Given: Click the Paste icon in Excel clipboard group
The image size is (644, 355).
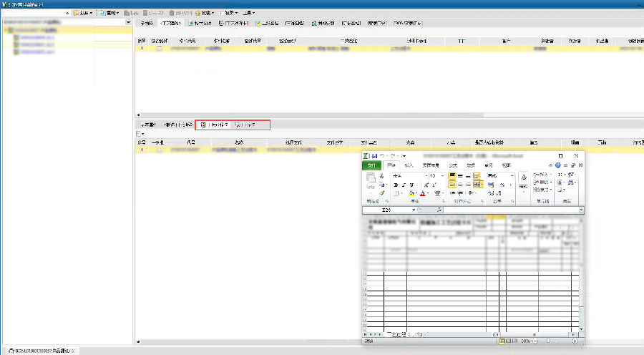Looking at the screenshot, I should click(371, 178).
